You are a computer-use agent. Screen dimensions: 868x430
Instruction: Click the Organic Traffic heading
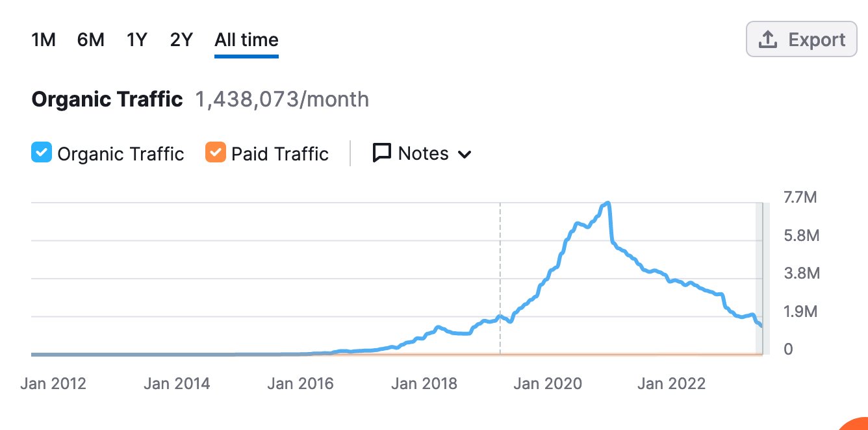pyautogui.click(x=107, y=99)
